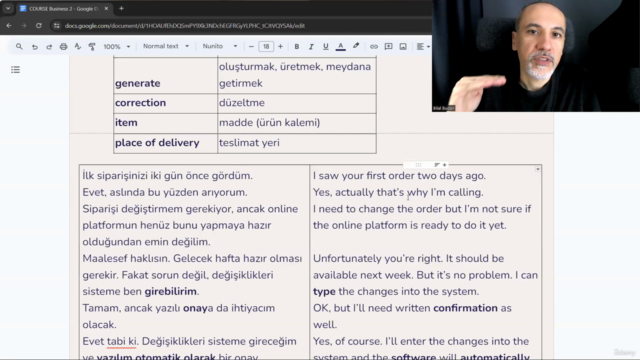The width and height of the screenshot is (640, 360).
Task: Add a column with the plus icon
Action: [444, 165]
